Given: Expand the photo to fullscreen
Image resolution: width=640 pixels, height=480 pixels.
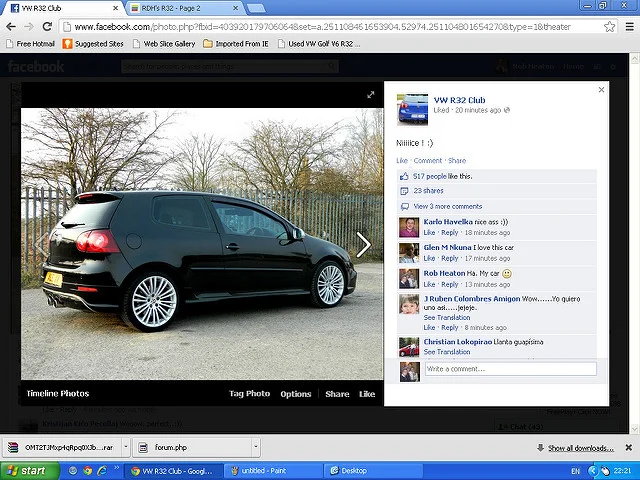Looking at the screenshot, I should coord(371,95).
